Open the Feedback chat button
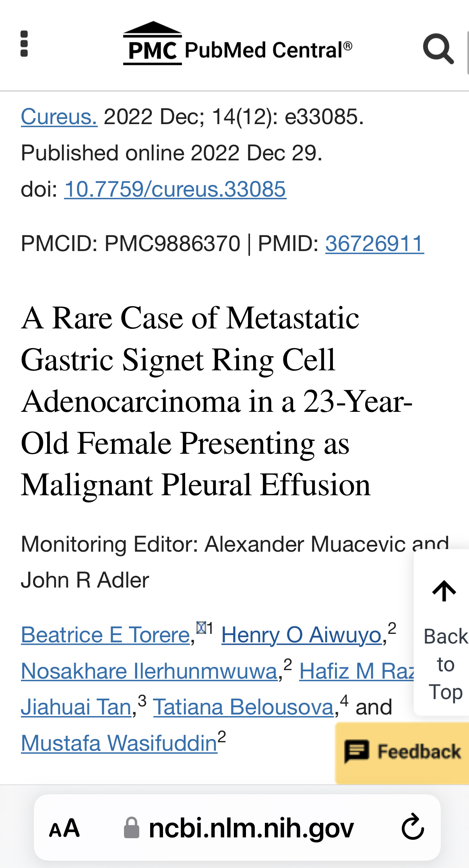Screen dimensions: 469x868 402,752
